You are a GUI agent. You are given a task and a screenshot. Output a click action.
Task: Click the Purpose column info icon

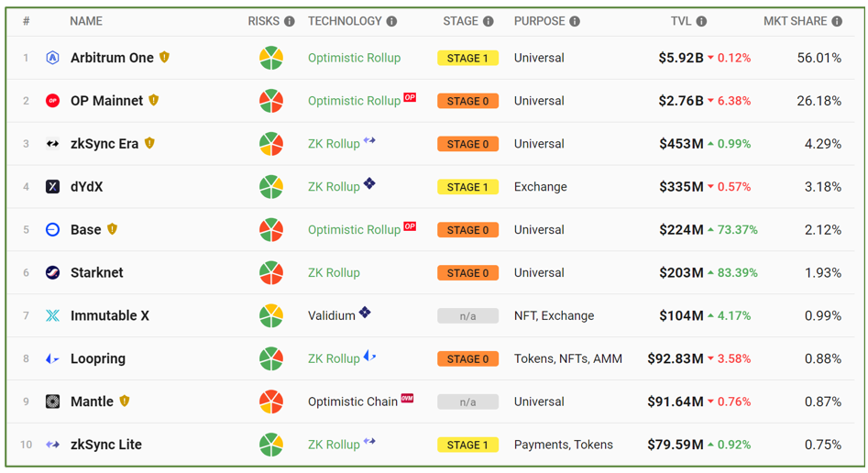575,22
